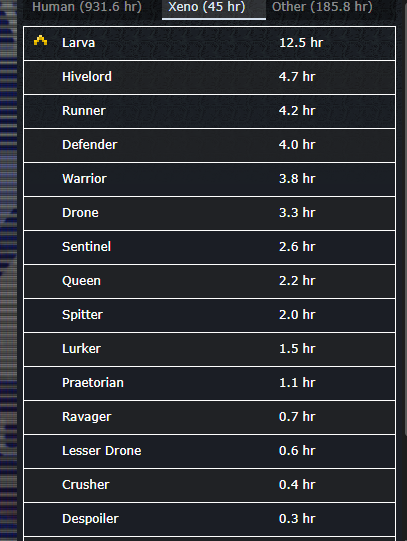This screenshot has height=541, width=407.
Task: Click the Lurker entry
Action: point(209,349)
